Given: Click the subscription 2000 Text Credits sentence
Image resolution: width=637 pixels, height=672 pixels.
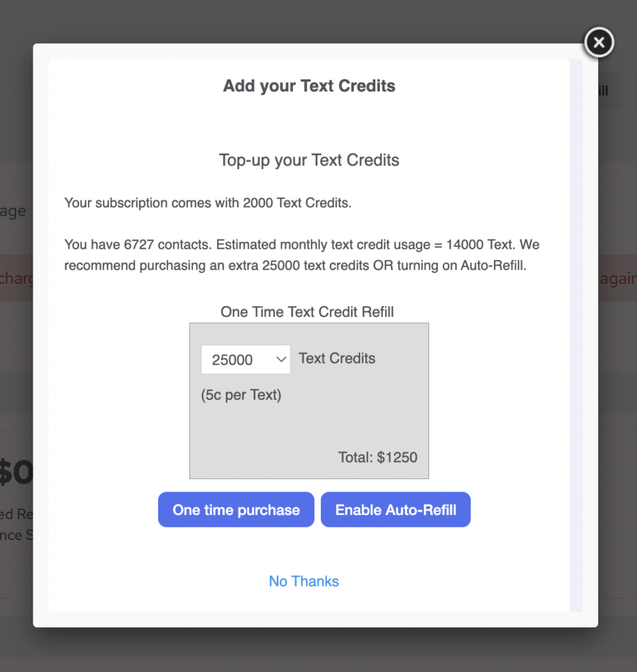Looking at the screenshot, I should tap(208, 203).
